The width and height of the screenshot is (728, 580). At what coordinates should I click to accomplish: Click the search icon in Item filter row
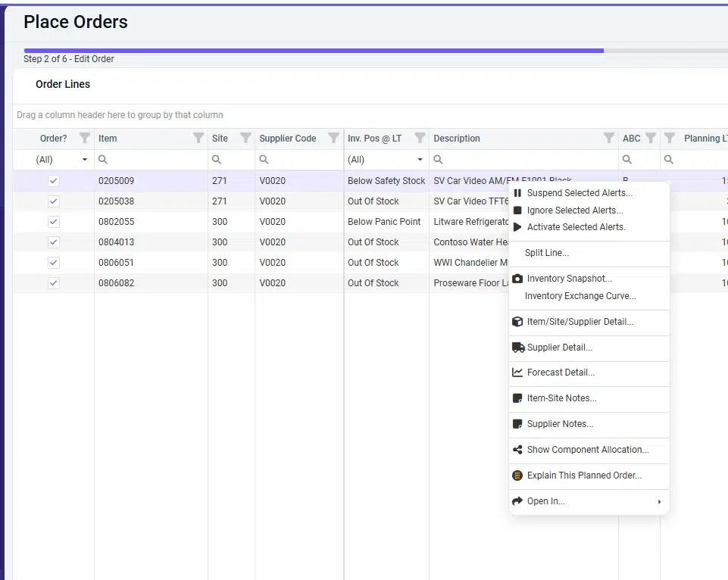pos(103,160)
